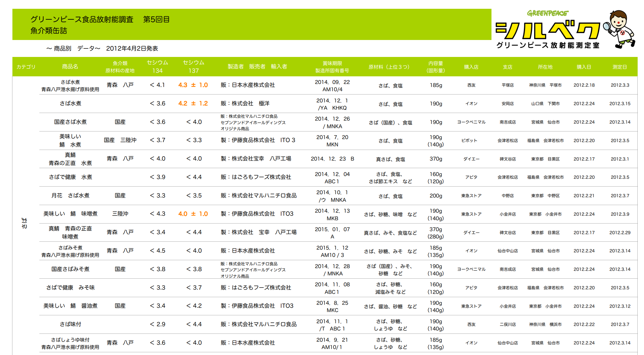Click the 賞味期限 製造所固有番号 header
The height and width of the screenshot is (355, 644).
(x=332, y=67)
